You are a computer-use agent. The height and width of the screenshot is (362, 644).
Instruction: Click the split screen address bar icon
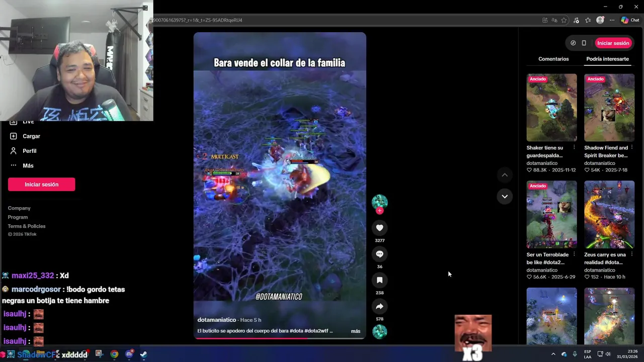coord(545,20)
